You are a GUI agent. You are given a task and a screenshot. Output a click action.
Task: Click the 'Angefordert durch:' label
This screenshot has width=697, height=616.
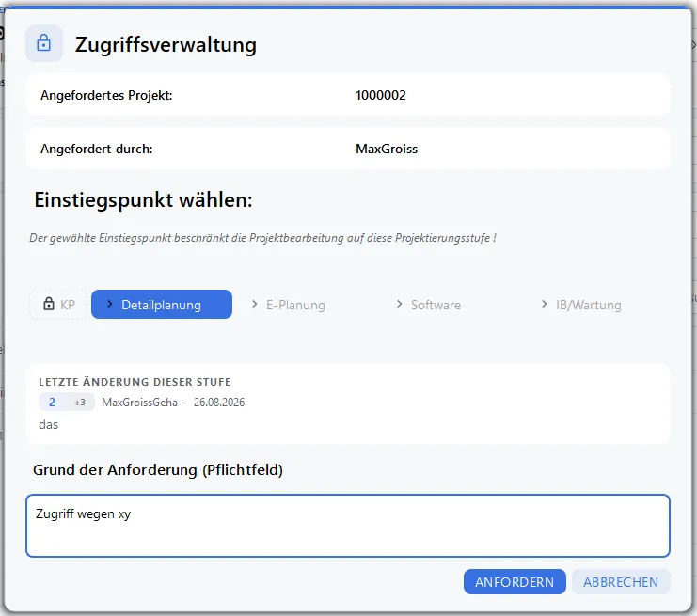click(97, 149)
